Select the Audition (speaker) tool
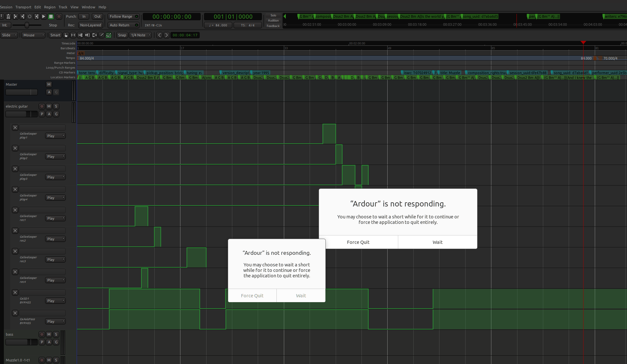Image resolution: width=627 pixels, height=364 pixels. coord(87,35)
